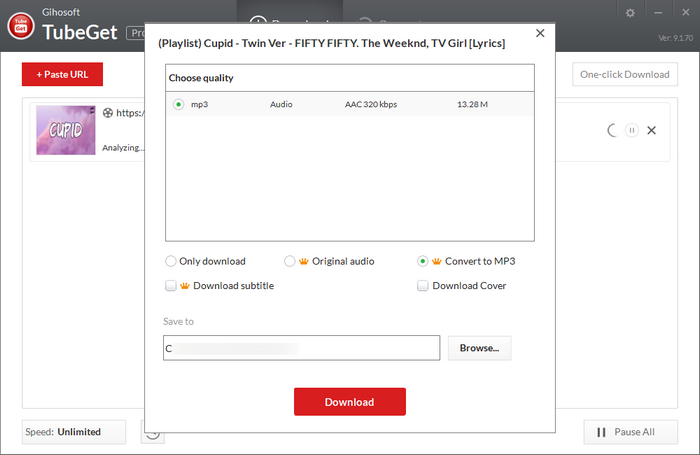The image size is (700, 455).
Task: Click the crown icon beside Convert to MP3
Action: click(436, 261)
